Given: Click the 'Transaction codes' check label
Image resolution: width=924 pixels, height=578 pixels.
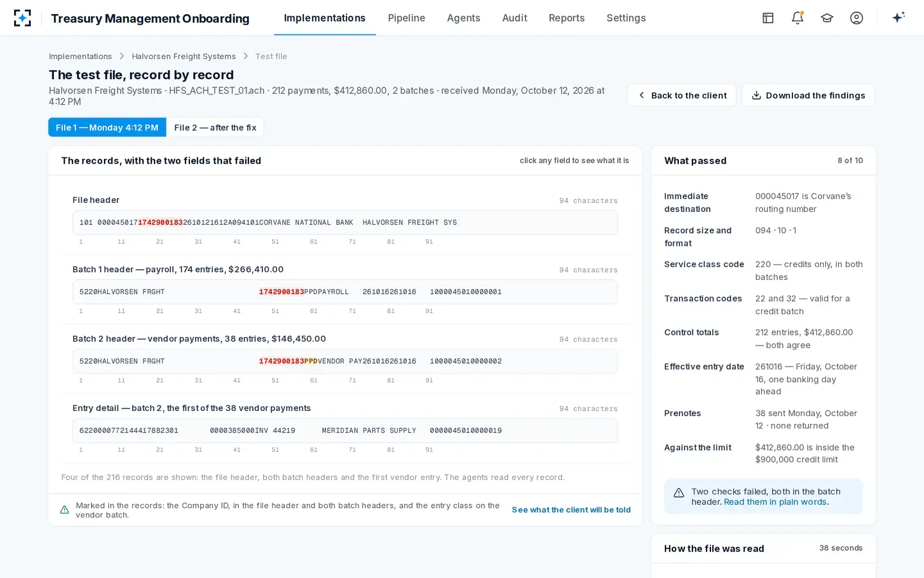Looking at the screenshot, I should [x=703, y=299].
